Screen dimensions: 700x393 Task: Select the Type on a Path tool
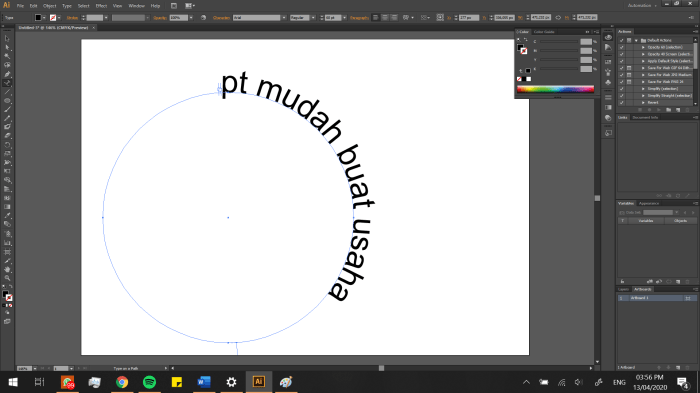point(7,83)
